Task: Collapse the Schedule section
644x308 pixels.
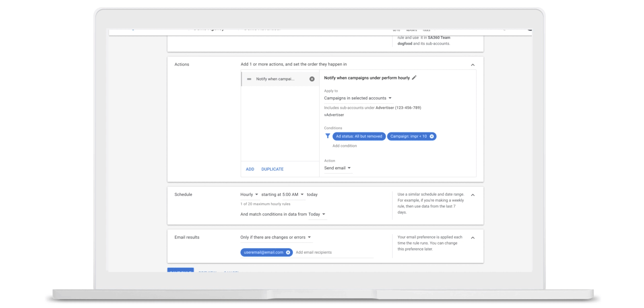Action: click(473, 195)
